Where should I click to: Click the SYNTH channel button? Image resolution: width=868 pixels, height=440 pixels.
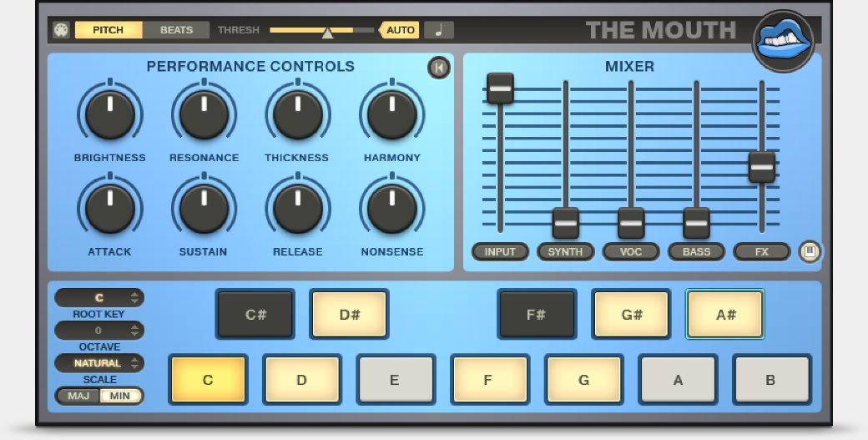(565, 252)
